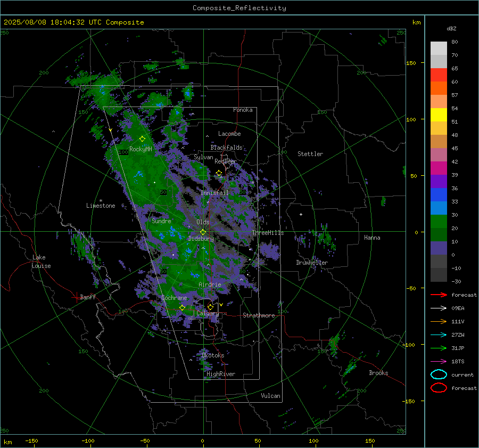Click the Strathmore label
479x448 pixels.
pos(259,315)
